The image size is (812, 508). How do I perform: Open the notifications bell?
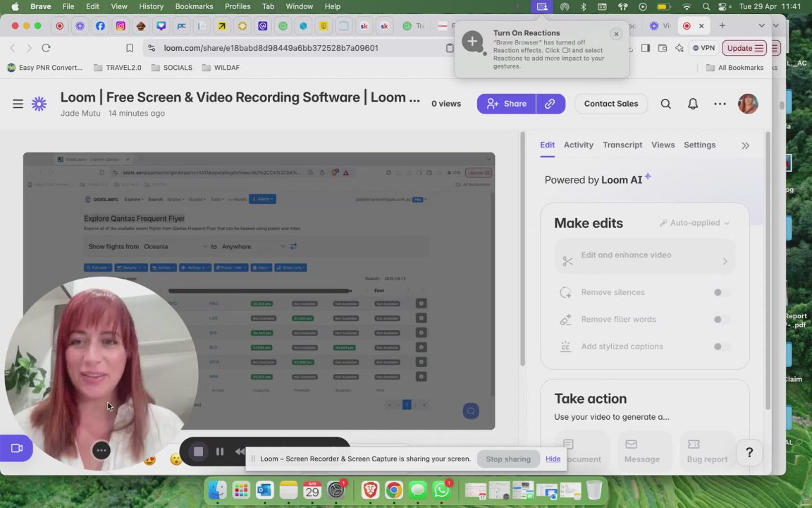tap(693, 104)
